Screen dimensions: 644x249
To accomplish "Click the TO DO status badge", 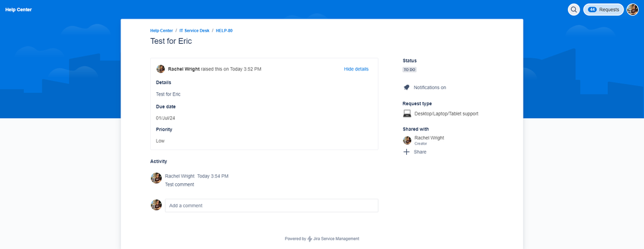I will 409,70.
